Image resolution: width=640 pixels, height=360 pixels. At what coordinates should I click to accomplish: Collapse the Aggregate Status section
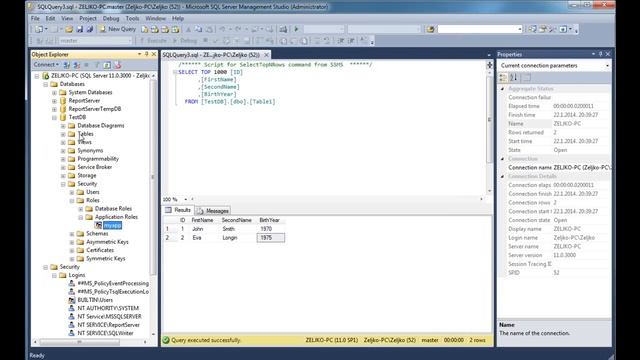[x=502, y=89]
